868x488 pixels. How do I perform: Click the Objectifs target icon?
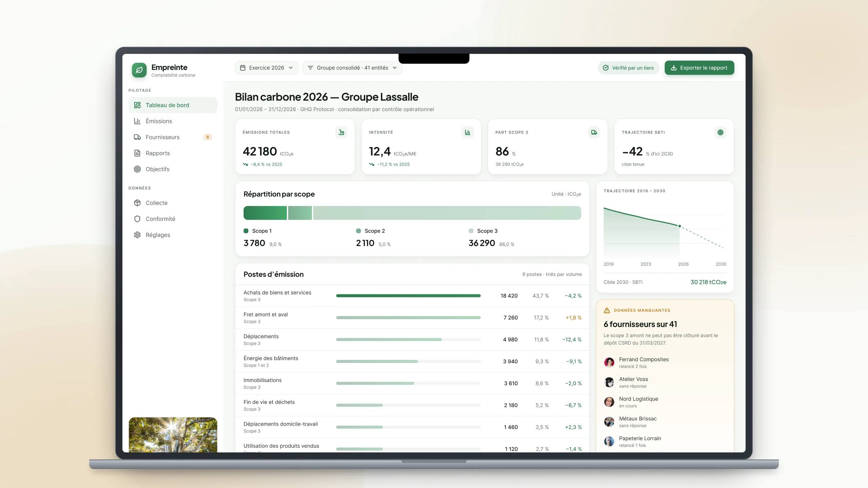coord(137,169)
